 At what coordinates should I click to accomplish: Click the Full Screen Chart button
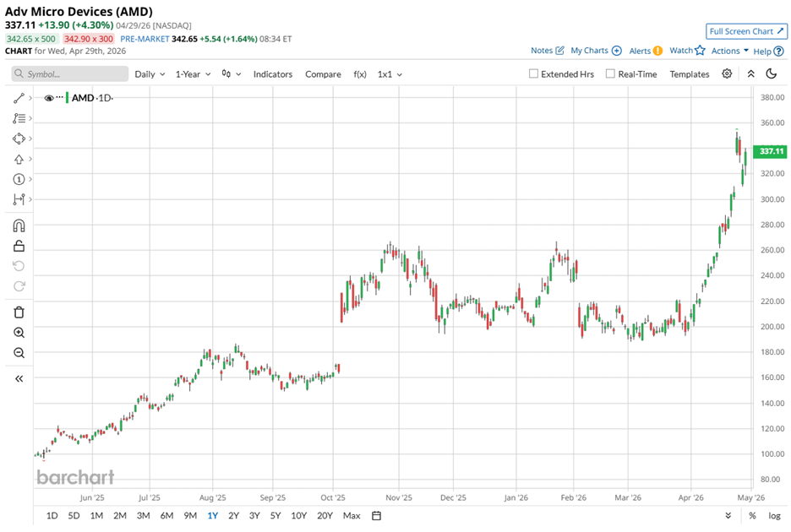[x=746, y=31]
